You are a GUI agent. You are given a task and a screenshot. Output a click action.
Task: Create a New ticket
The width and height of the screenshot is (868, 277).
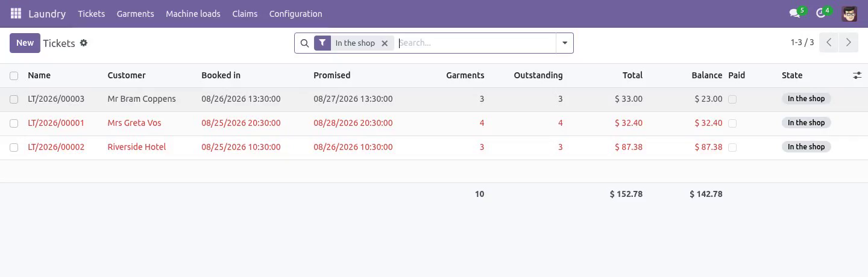[x=25, y=43]
